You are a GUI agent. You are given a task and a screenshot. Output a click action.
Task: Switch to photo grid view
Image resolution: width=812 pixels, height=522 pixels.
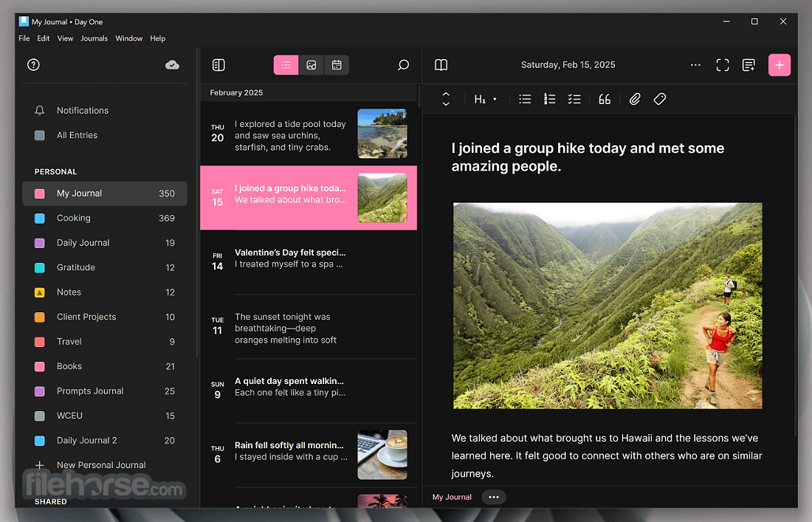coord(312,65)
